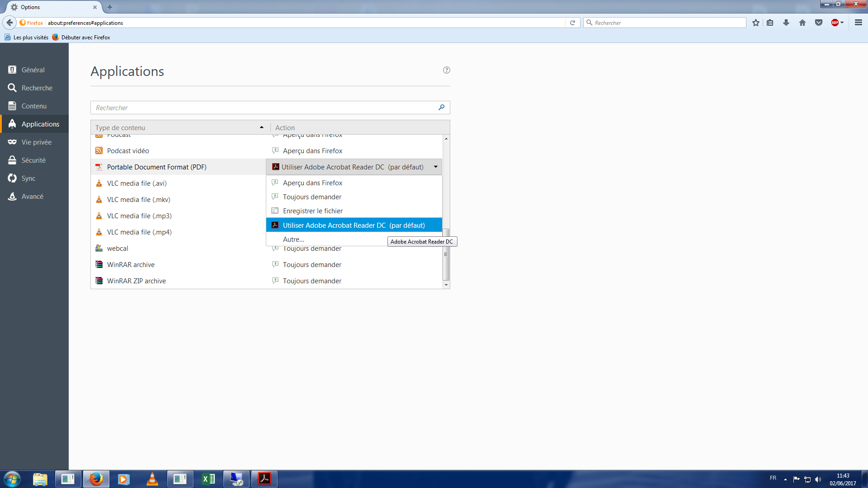Select VLC media file (.mp4) row

point(178,232)
